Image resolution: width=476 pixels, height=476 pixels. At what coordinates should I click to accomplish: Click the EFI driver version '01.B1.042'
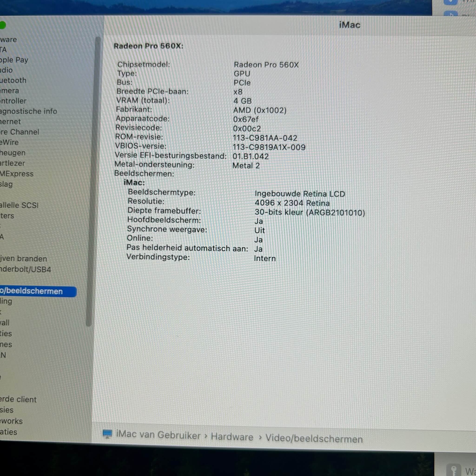click(250, 156)
